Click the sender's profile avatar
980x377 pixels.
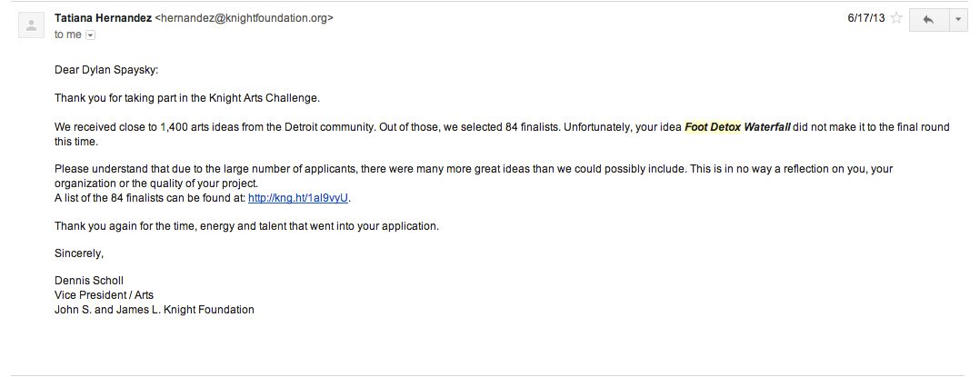point(30,26)
